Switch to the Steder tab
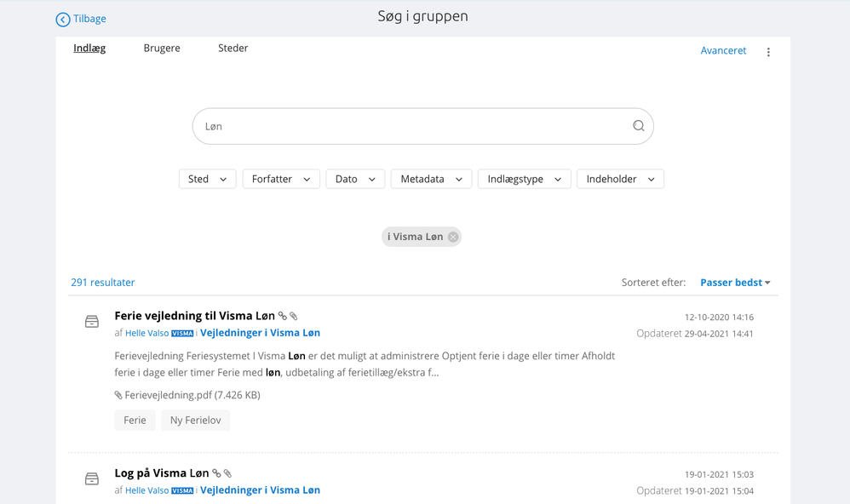The width and height of the screenshot is (850, 504). click(x=233, y=49)
